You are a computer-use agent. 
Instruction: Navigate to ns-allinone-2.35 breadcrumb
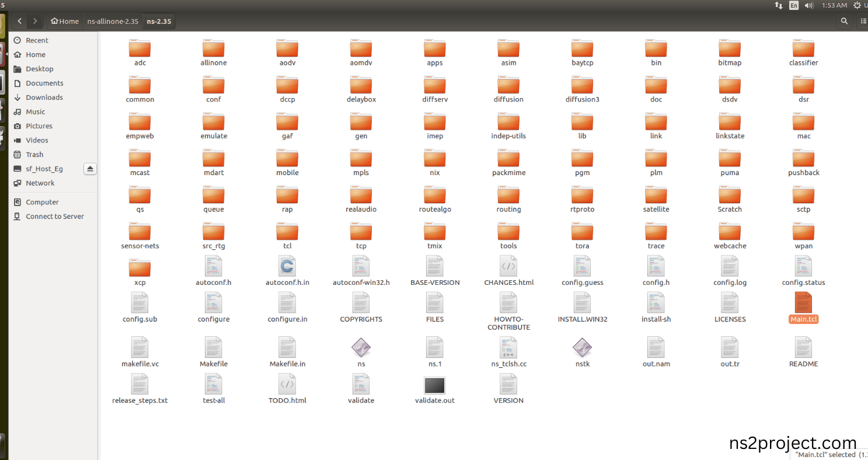pos(113,21)
